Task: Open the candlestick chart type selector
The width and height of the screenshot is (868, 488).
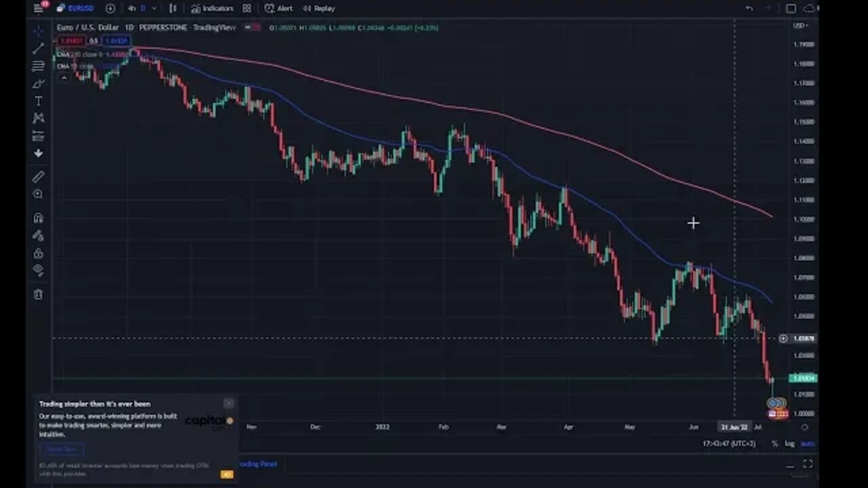Action: pos(173,8)
